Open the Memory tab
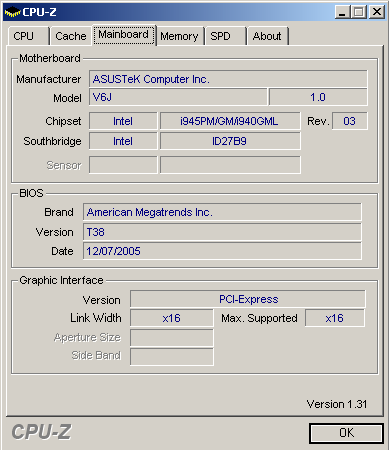This screenshot has height=450, width=389. 180,36
